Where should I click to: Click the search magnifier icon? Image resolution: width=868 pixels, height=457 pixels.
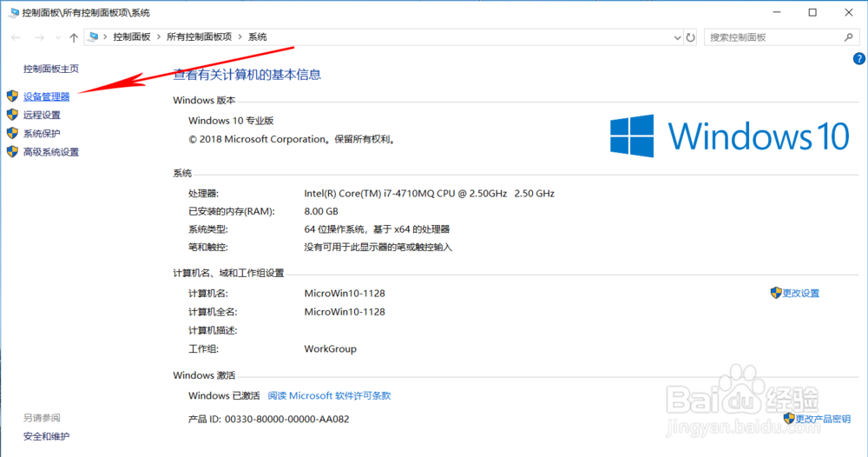(848, 37)
